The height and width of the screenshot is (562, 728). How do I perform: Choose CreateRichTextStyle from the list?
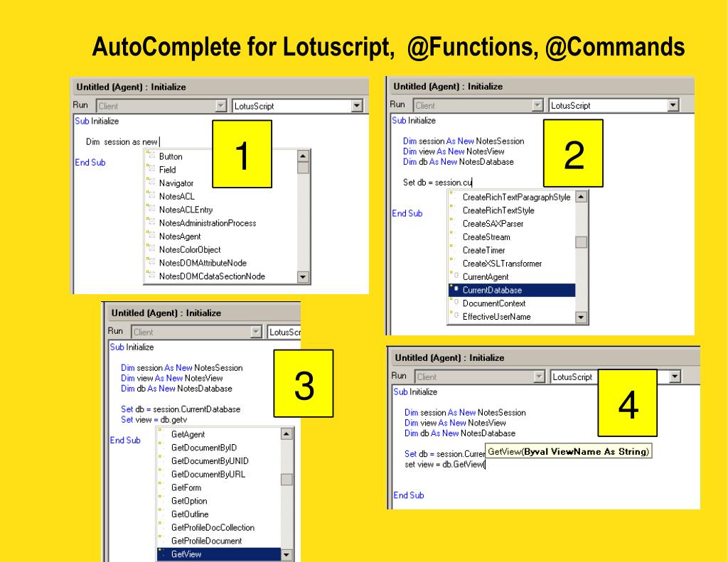pos(498,210)
